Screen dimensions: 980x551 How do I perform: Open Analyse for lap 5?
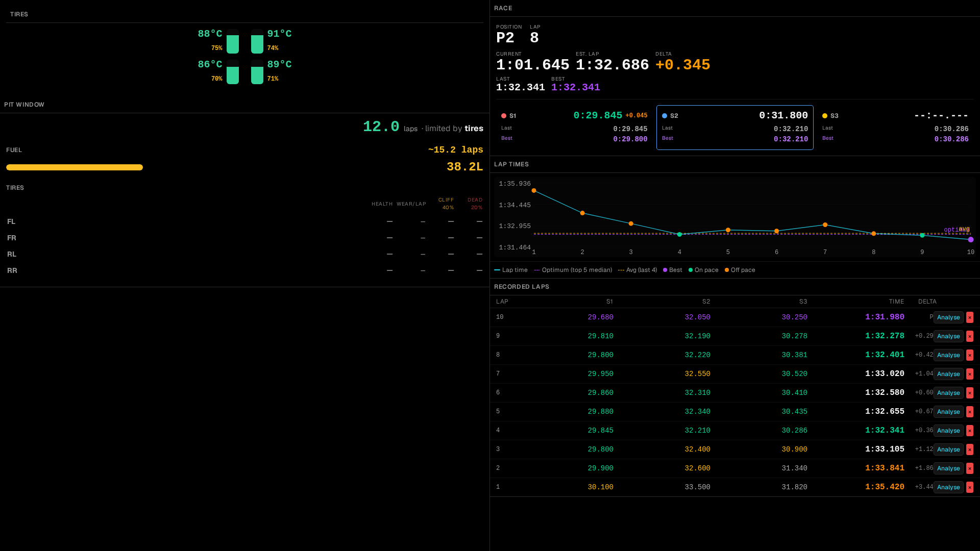coord(948,412)
